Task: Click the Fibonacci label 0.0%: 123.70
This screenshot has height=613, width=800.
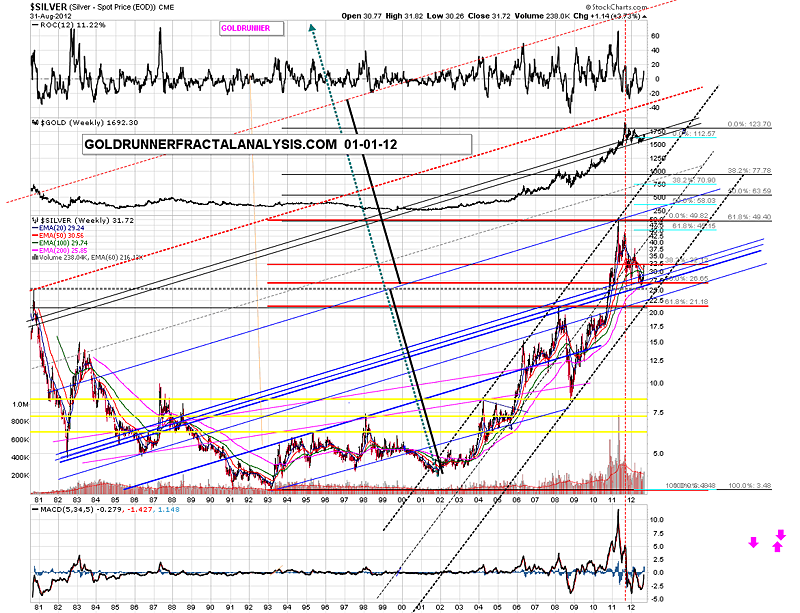Action: (x=750, y=124)
